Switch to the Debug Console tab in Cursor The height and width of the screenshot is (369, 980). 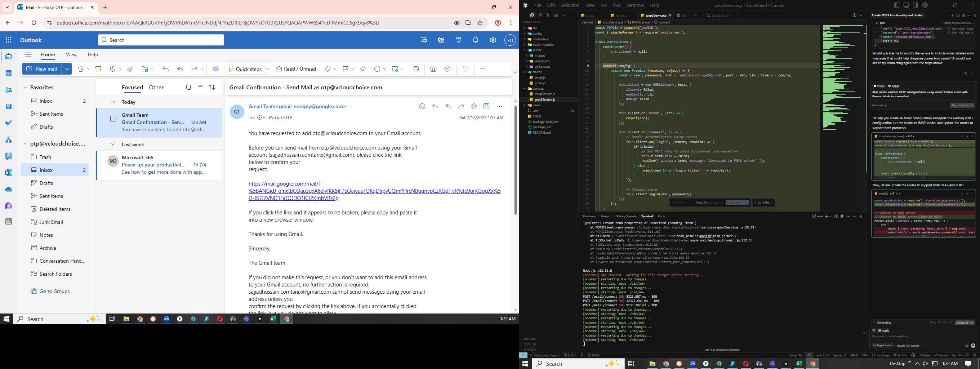pos(625,217)
